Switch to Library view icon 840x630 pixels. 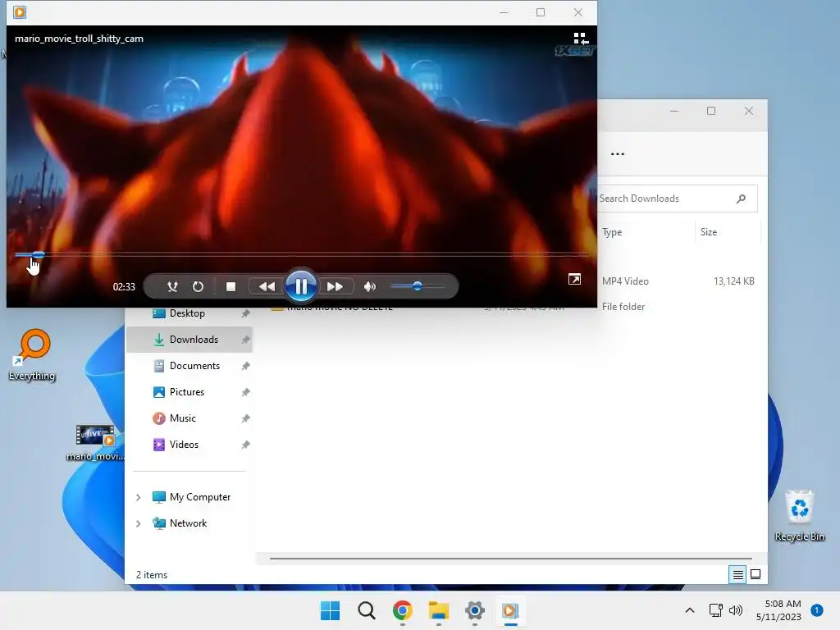pos(581,39)
